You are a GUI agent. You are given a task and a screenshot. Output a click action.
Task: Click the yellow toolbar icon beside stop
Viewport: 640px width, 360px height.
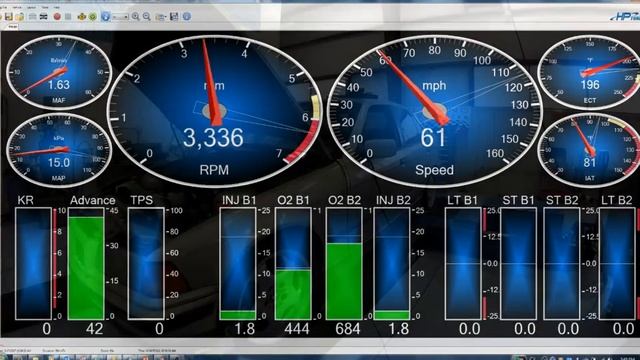pyautogui.click(x=82, y=17)
